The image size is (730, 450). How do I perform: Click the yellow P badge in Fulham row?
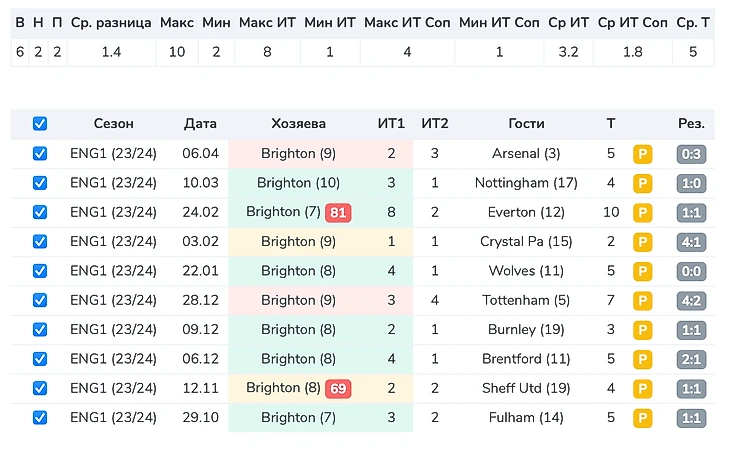pyautogui.click(x=642, y=418)
